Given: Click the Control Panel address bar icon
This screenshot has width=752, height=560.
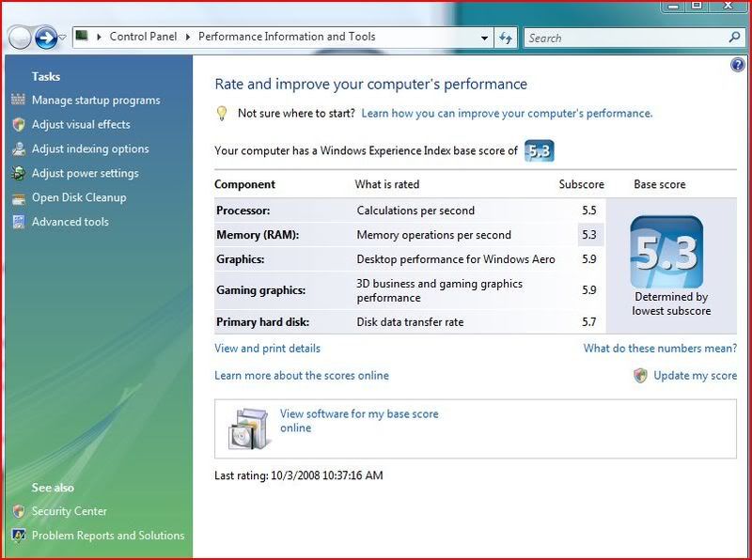Looking at the screenshot, I should (82, 36).
